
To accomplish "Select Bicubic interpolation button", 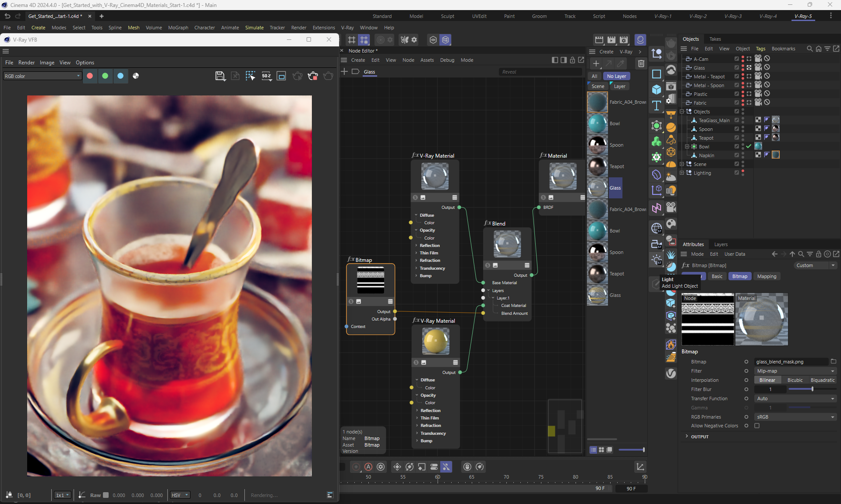I will tap(795, 380).
